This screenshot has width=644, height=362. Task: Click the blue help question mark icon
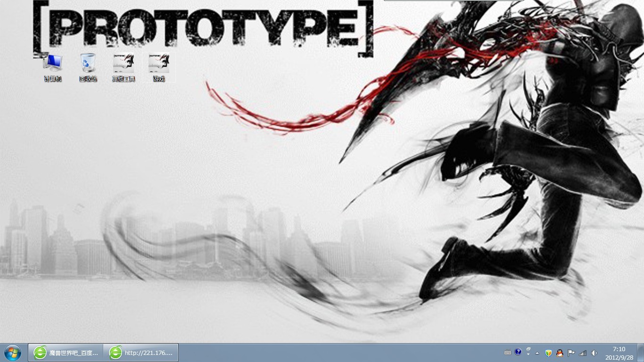click(x=518, y=352)
